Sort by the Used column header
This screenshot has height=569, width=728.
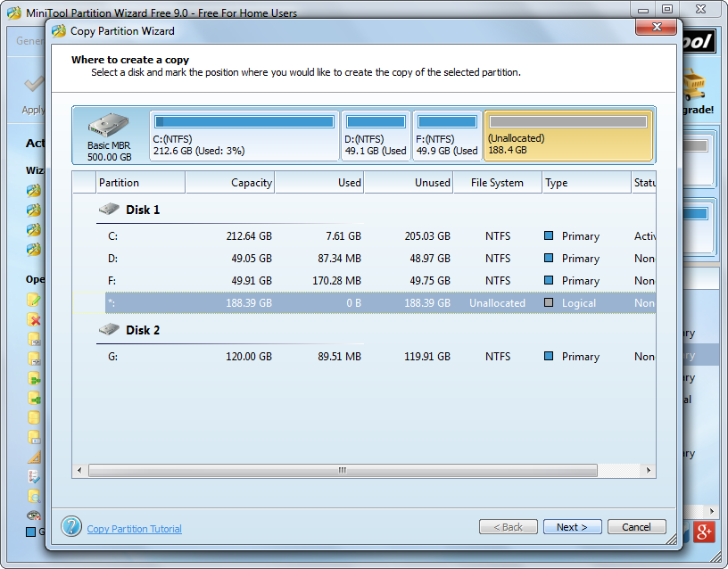[319, 183]
